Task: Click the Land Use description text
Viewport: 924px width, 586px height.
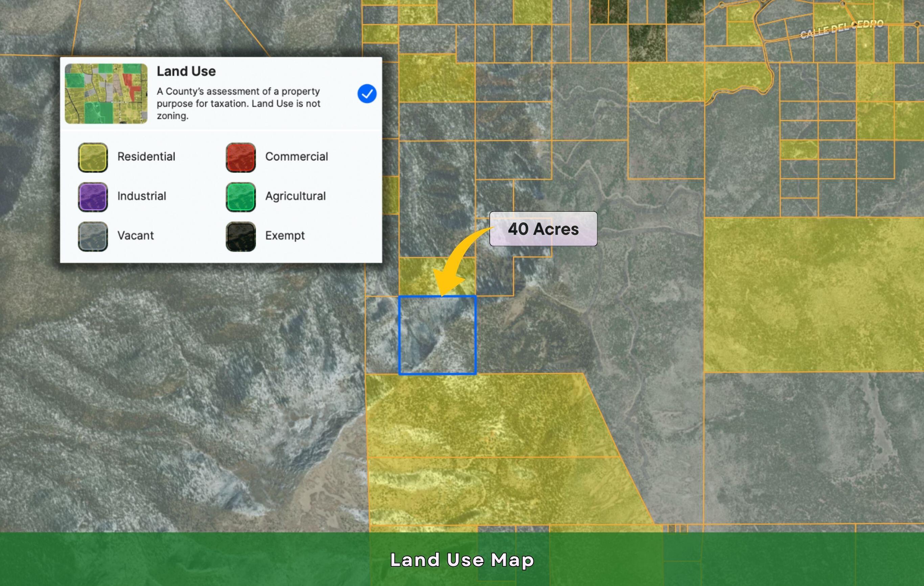Action: pyautogui.click(x=238, y=104)
